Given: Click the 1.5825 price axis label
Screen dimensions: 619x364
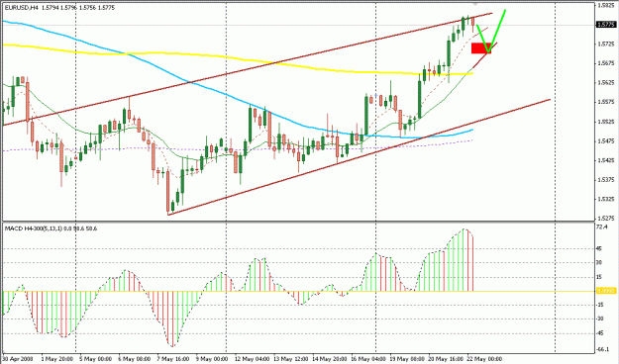Looking at the screenshot, I should coord(606,6).
